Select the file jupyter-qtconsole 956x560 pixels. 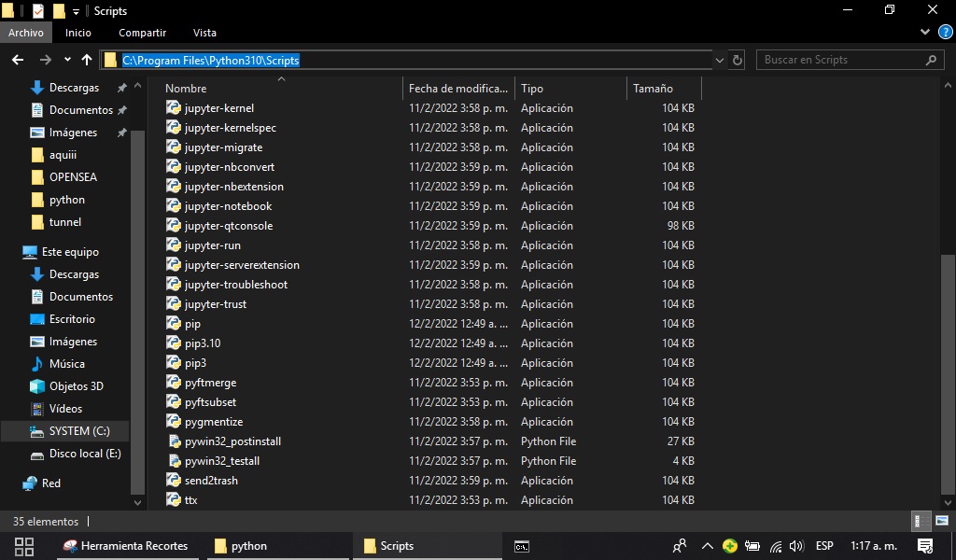pos(229,226)
